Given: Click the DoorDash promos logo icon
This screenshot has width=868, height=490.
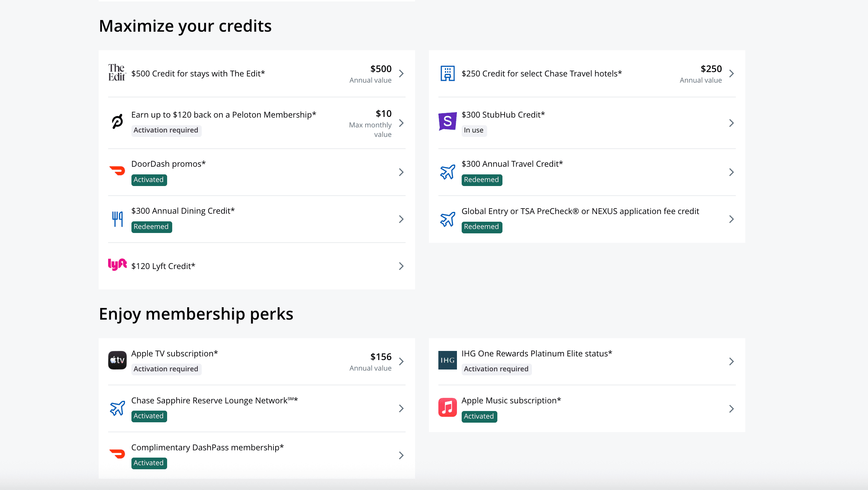Looking at the screenshot, I should (117, 171).
